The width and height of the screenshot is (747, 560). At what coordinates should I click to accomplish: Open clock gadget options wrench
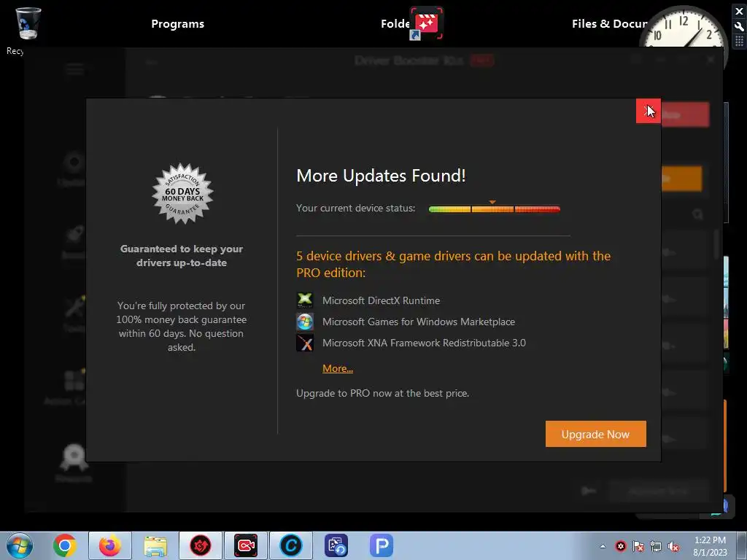740,26
